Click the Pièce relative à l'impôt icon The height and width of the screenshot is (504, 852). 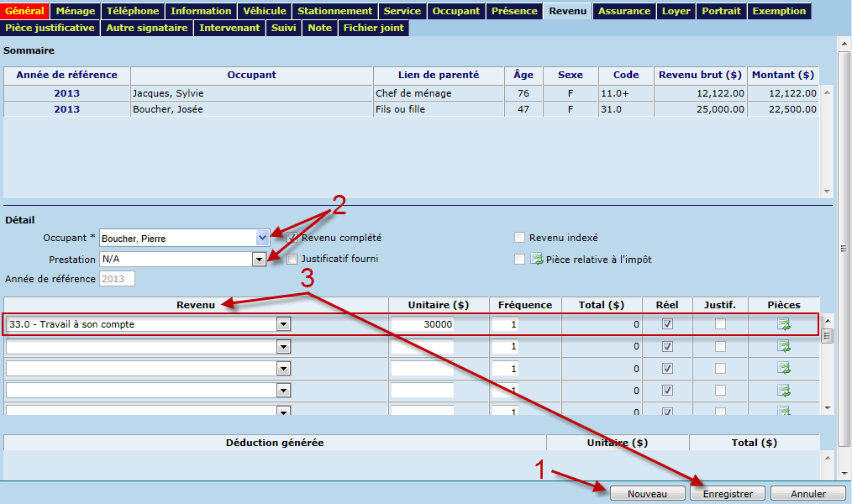pyautogui.click(x=537, y=260)
